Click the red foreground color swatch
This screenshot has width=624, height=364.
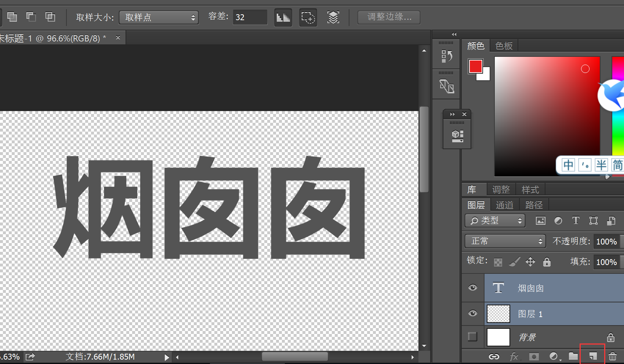click(x=475, y=66)
